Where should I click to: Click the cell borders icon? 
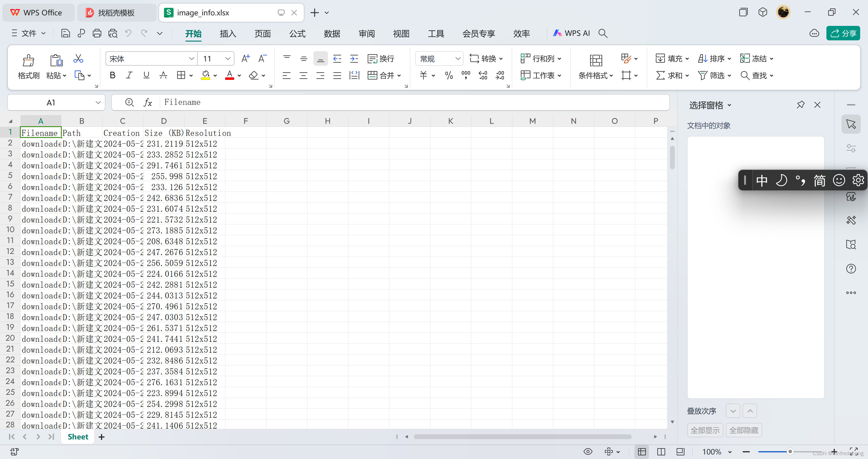coord(181,75)
